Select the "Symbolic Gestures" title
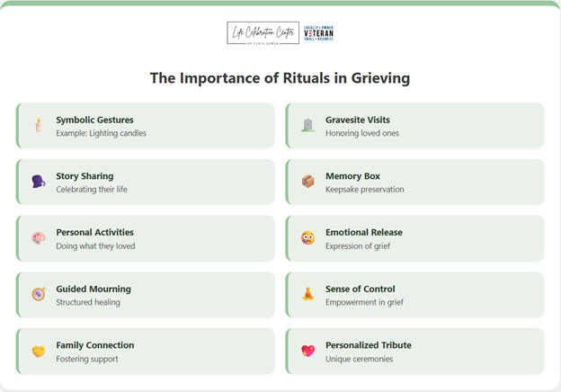561x392 pixels. pos(94,120)
